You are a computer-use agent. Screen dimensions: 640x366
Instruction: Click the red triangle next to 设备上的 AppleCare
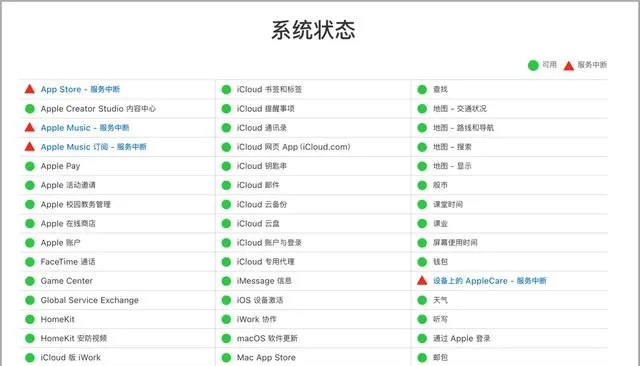tap(422, 280)
